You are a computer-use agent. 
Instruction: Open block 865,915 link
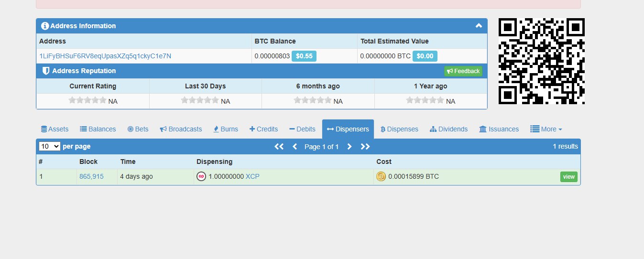pos(91,177)
